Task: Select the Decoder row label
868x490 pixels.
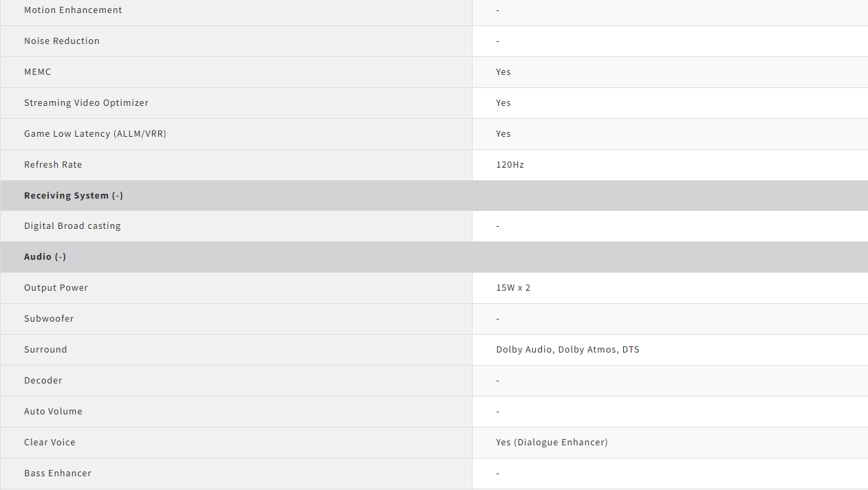Action: pyautogui.click(x=43, y=381)
